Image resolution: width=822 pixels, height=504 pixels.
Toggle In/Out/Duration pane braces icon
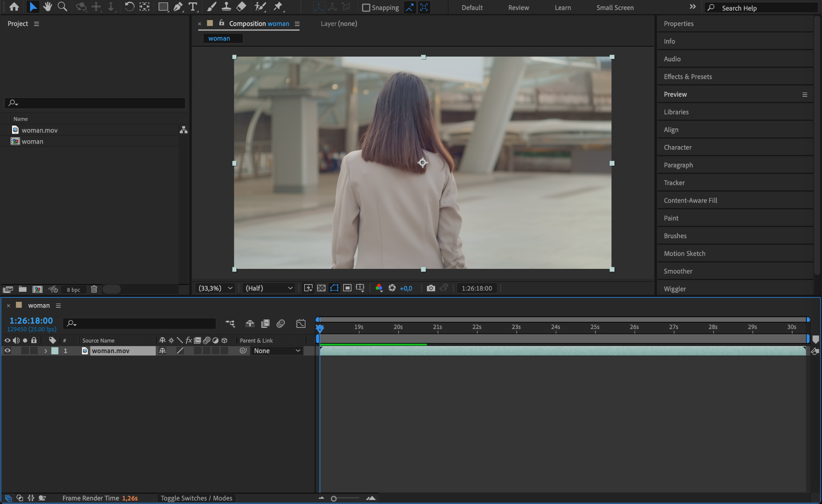click(31, 498)
